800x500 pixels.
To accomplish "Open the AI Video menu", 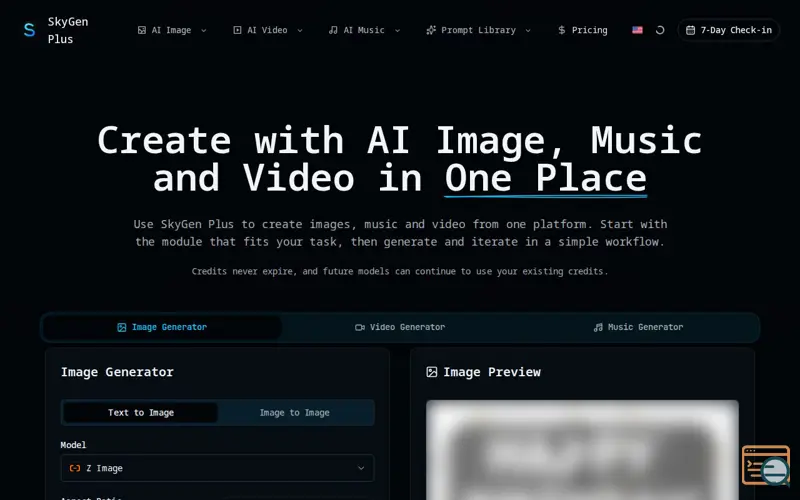I will click(268, 30).
